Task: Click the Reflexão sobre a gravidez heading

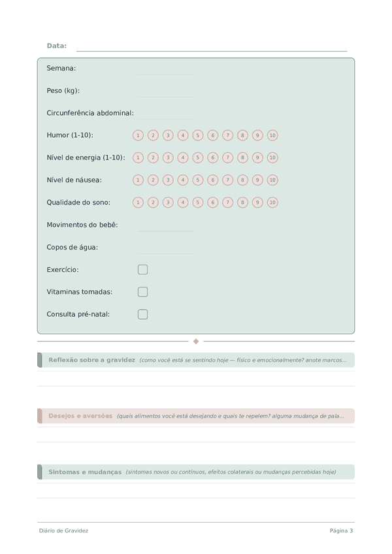Action: (92, 360)
